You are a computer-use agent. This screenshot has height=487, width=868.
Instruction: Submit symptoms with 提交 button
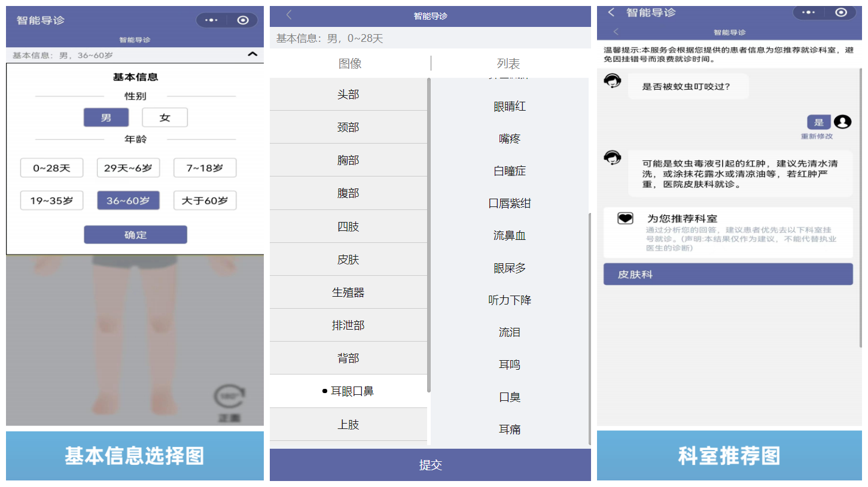click(x=430, y=465)
